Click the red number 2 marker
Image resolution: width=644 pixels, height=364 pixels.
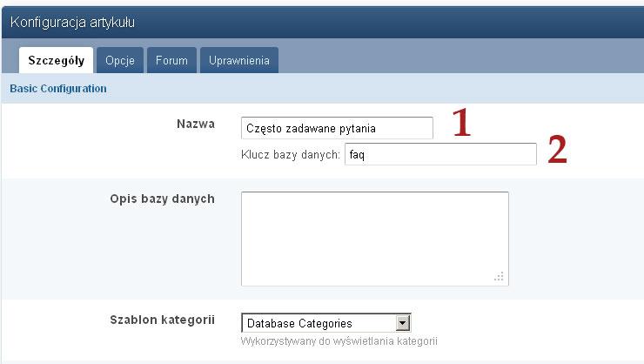point(557,152)
